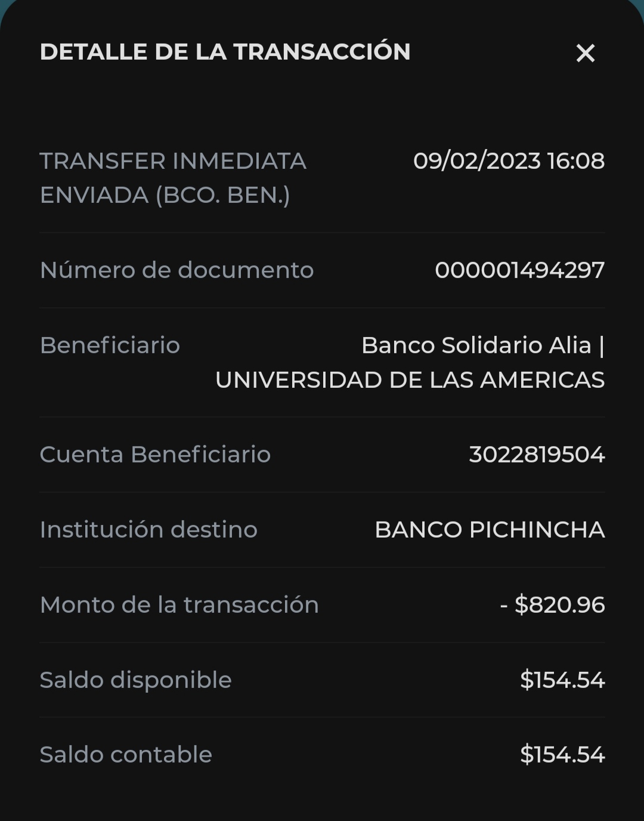Select the Transfer Inmediata Enviada label
The height and width of the screenshot is (821, 644).
[173, 178]
